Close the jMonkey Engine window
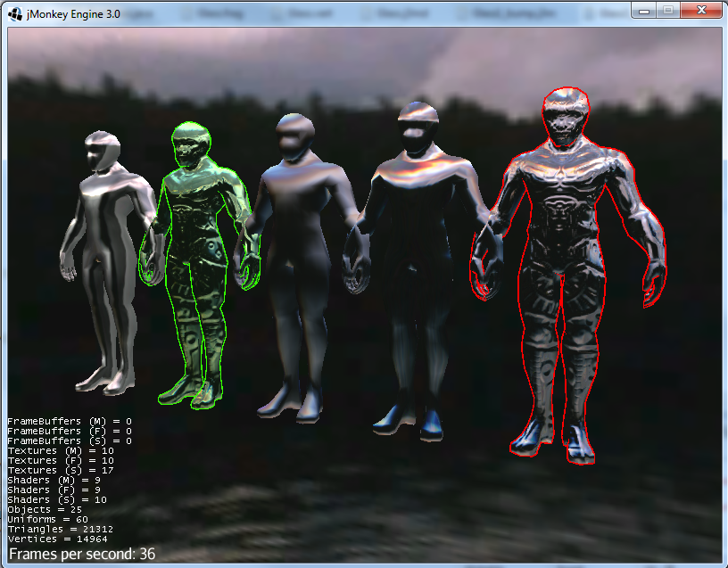The height and width of the screenshot is (568, 728). click(701, 11)
